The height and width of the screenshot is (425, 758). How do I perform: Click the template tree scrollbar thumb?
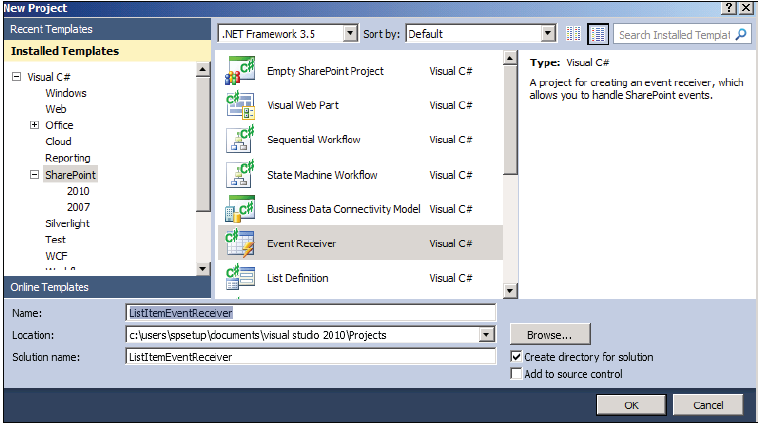[203, 144]
